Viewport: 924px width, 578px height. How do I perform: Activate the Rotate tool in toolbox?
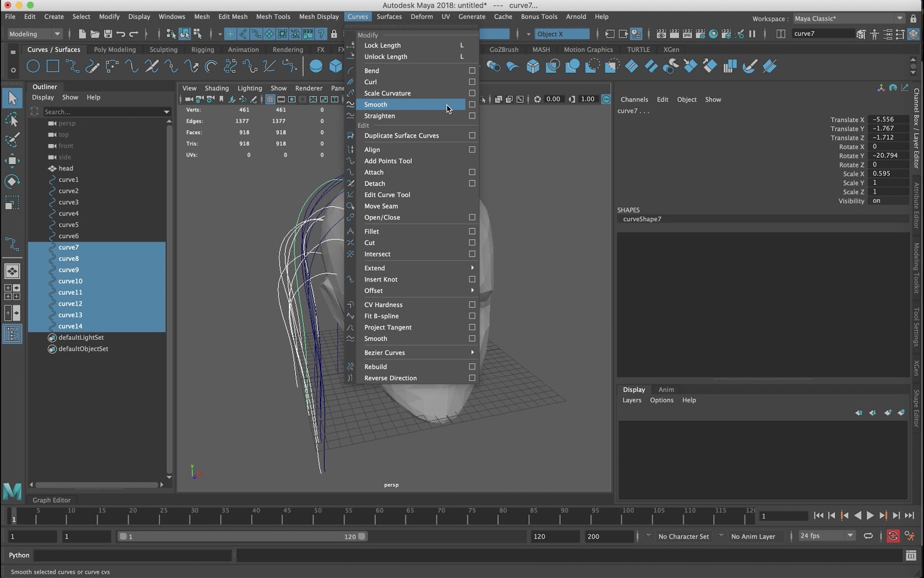click(12, 181)
